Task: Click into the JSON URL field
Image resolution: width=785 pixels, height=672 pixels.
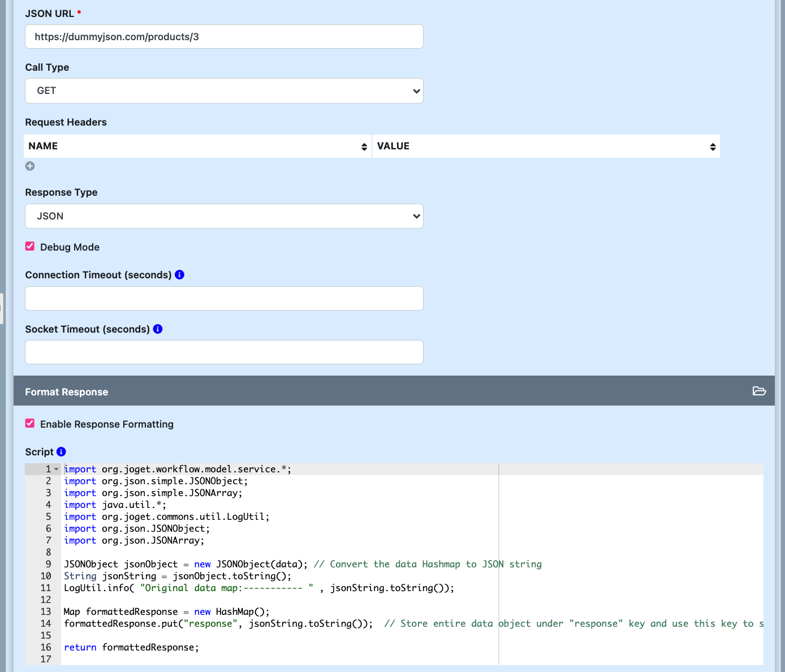Action: point(224,37)
